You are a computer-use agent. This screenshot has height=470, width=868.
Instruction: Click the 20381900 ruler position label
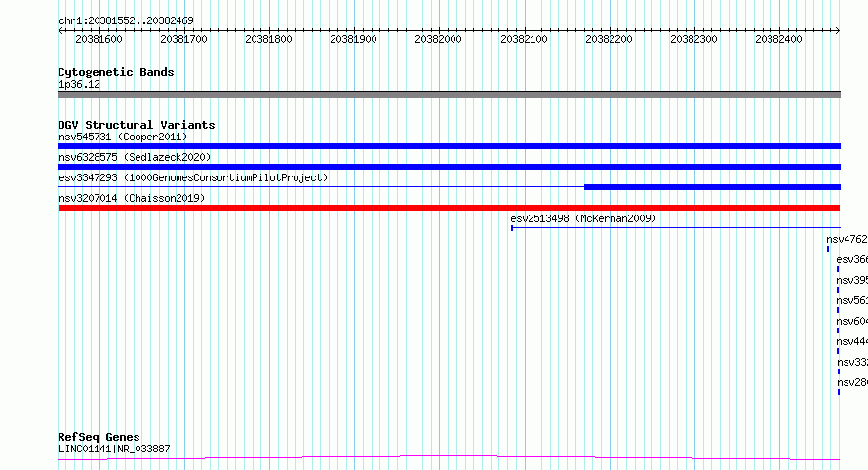[x=353, y=39]
